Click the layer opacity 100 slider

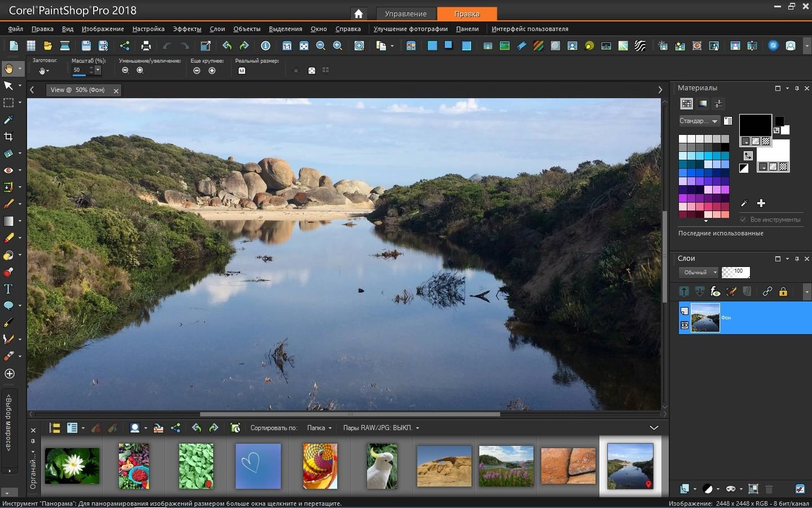click(x=736, y=272)
